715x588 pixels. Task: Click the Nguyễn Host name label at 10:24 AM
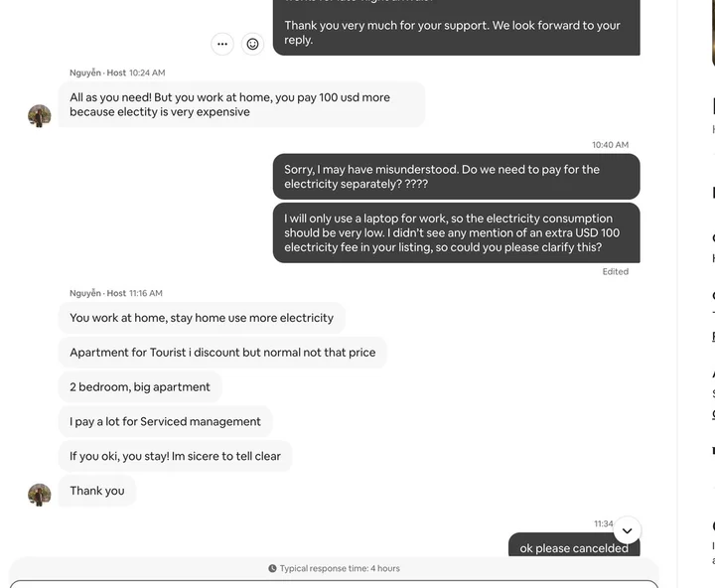[x=97, y=73]
